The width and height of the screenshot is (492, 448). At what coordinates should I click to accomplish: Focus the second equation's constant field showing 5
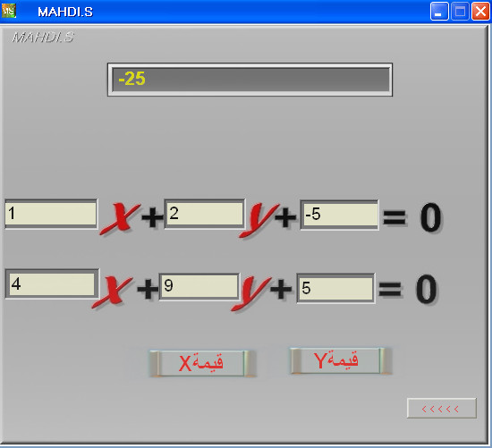pos(335,288)
